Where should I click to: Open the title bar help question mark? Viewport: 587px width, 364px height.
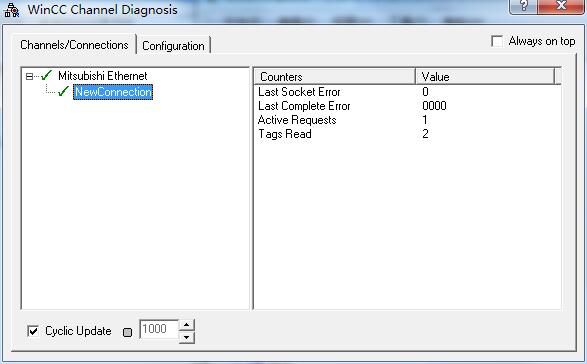pos(523,6)
